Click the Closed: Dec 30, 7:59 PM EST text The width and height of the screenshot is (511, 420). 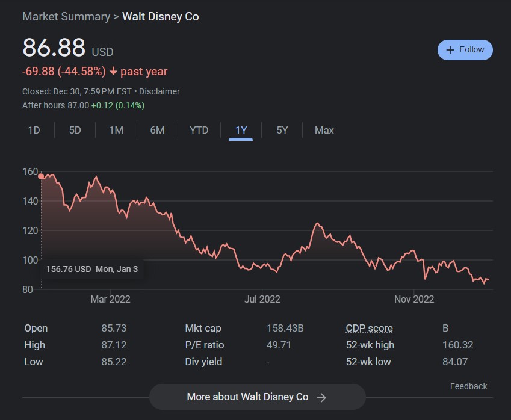pos(76,91)
